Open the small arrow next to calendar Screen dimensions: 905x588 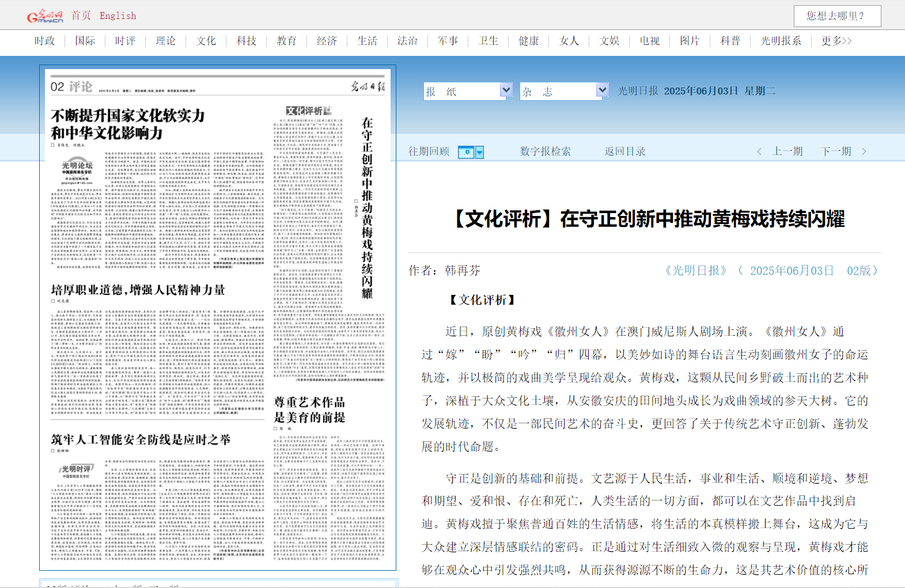(480, 152)
